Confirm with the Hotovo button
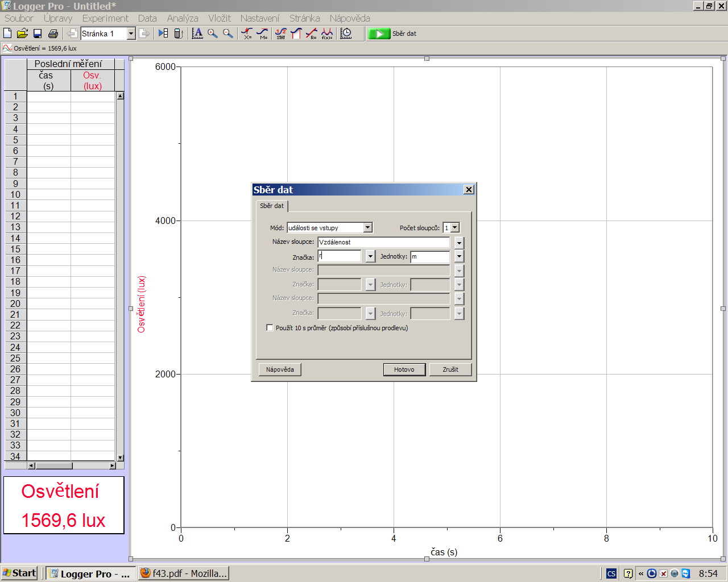This screenshot has width=728, height=582. click(x=404, y=369)
